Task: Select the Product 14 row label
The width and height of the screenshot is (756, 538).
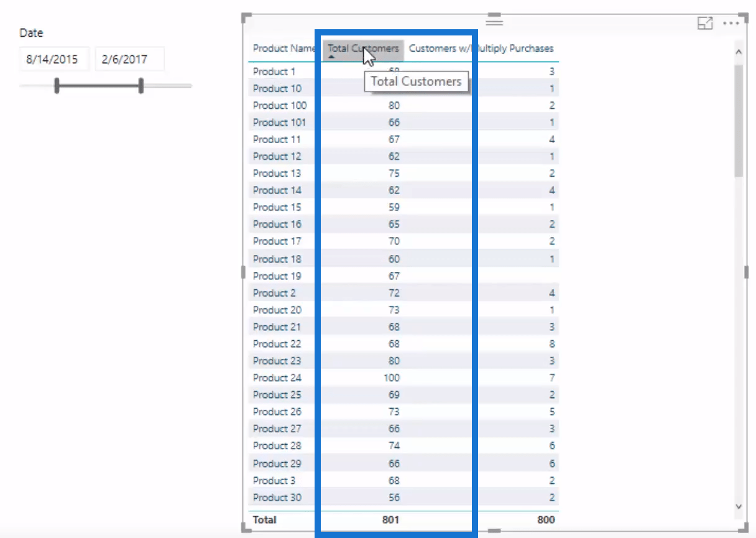Action: [277, 190]
